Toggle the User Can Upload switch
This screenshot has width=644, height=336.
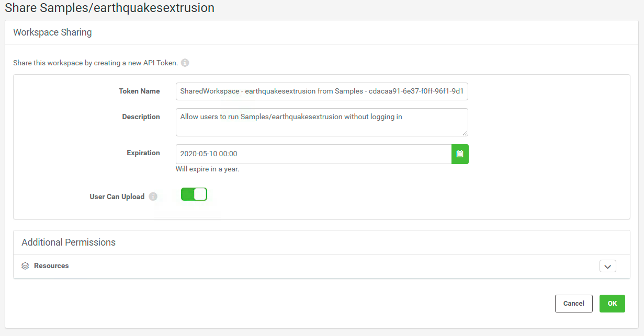(x=194, y=194)
